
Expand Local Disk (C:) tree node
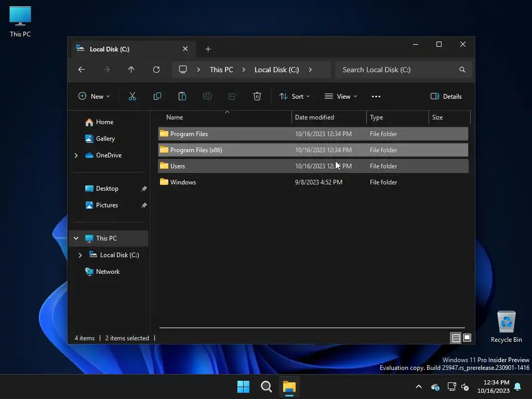80,255
